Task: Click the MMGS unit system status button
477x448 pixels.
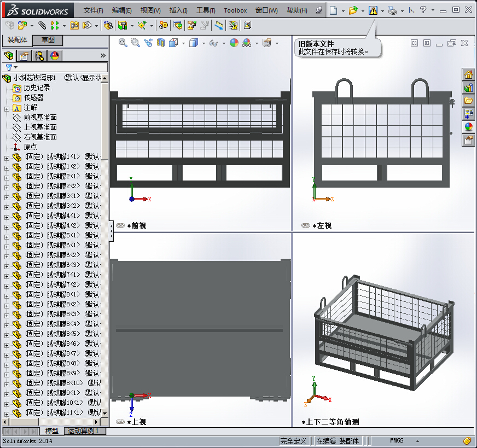Action: coord(397,440)
